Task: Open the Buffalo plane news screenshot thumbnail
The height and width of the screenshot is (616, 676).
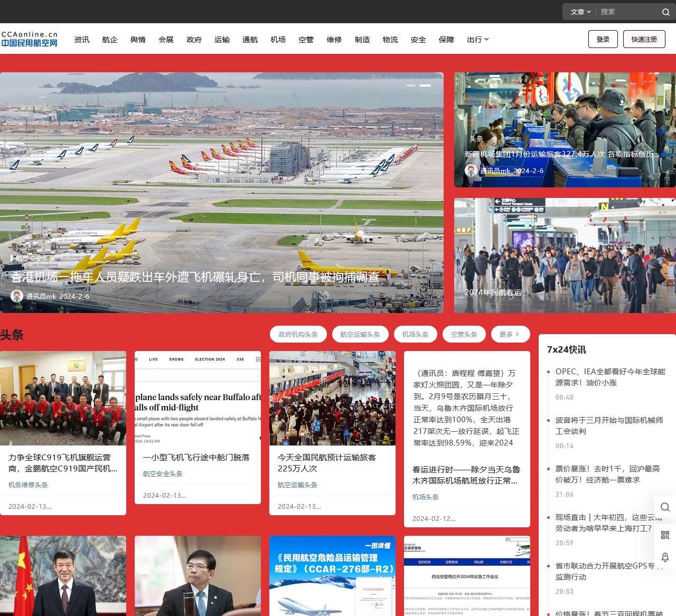Action: pos(198,398)
